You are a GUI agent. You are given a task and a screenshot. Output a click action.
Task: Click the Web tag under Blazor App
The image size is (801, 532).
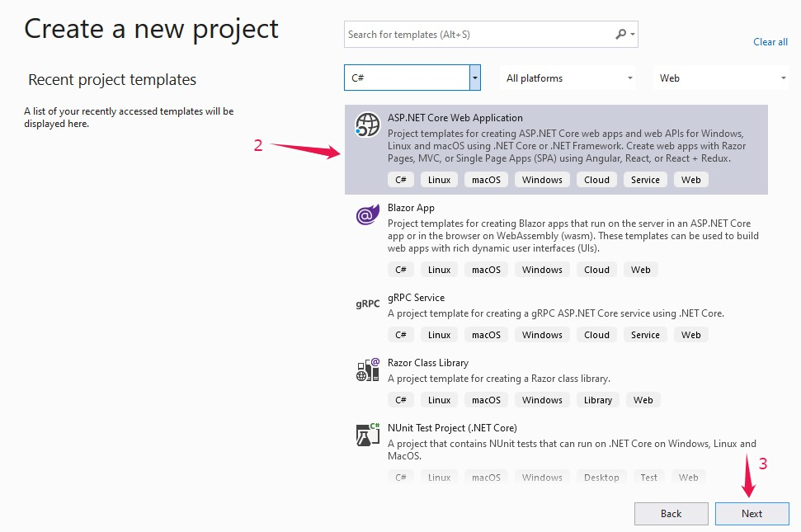pos(641,270)
